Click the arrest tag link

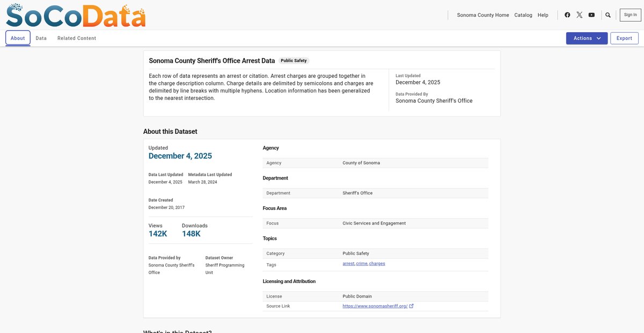point(348,264)
